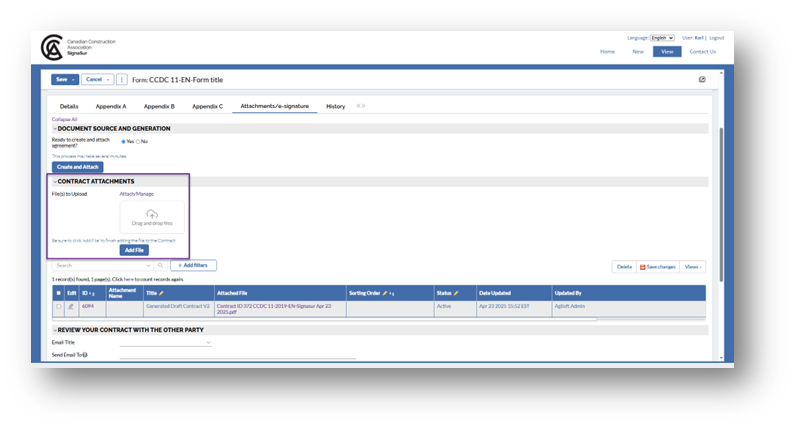
Task: Click the tab scroll arrows after History
Action: 361,106
